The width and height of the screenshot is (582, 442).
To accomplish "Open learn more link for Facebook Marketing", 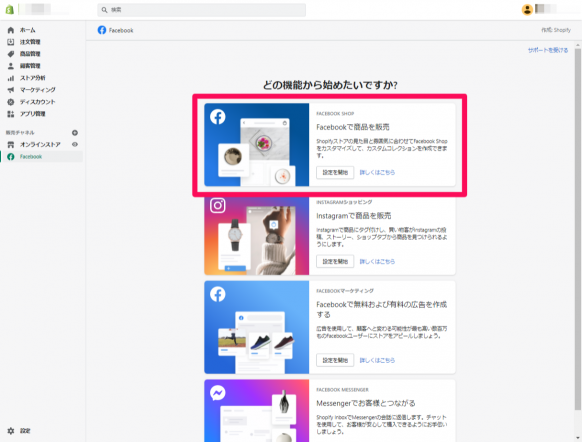I will 377,360.
